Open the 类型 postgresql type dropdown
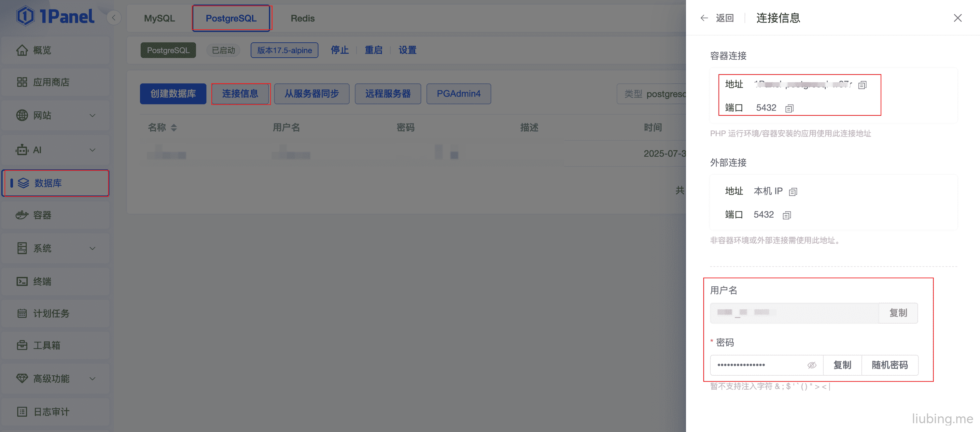 click(x=651, y=94)
